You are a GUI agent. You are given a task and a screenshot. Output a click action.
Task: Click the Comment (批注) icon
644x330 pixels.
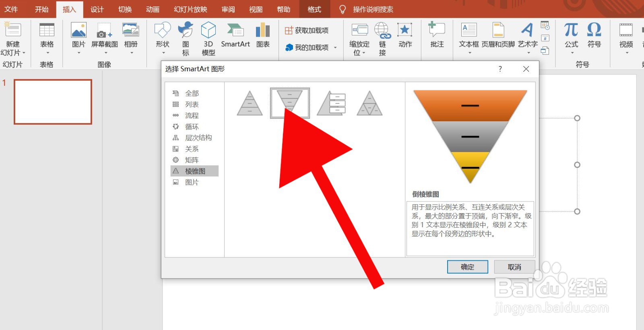pyautogui.click(x=437, y=30)
